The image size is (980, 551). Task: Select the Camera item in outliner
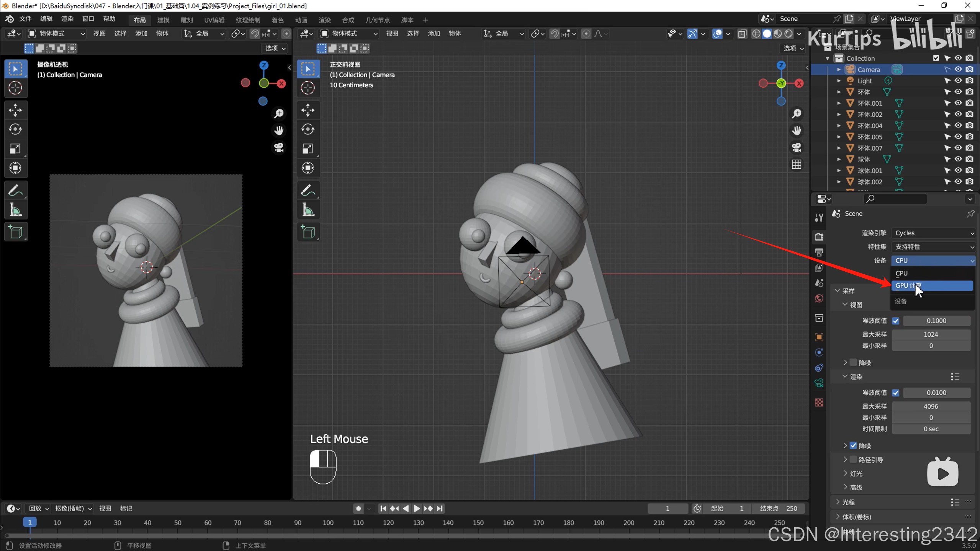[x=869, y=70]
